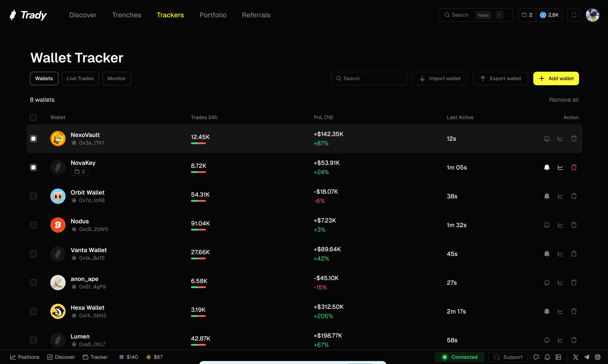608x364 pixels.
Task: Open footer notifications bell icon
Action: point(547,357)
